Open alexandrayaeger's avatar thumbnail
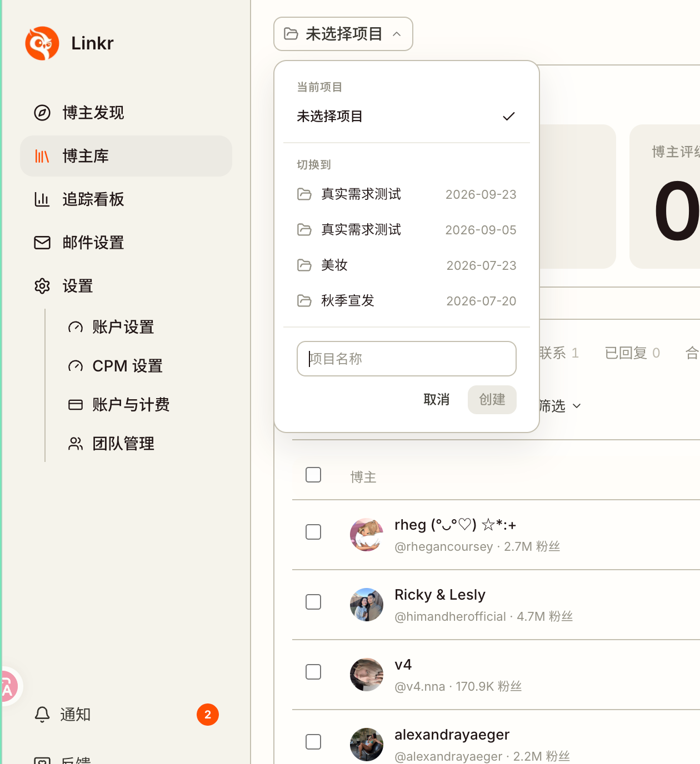700x764 pixels. click(x=367, y=745)
